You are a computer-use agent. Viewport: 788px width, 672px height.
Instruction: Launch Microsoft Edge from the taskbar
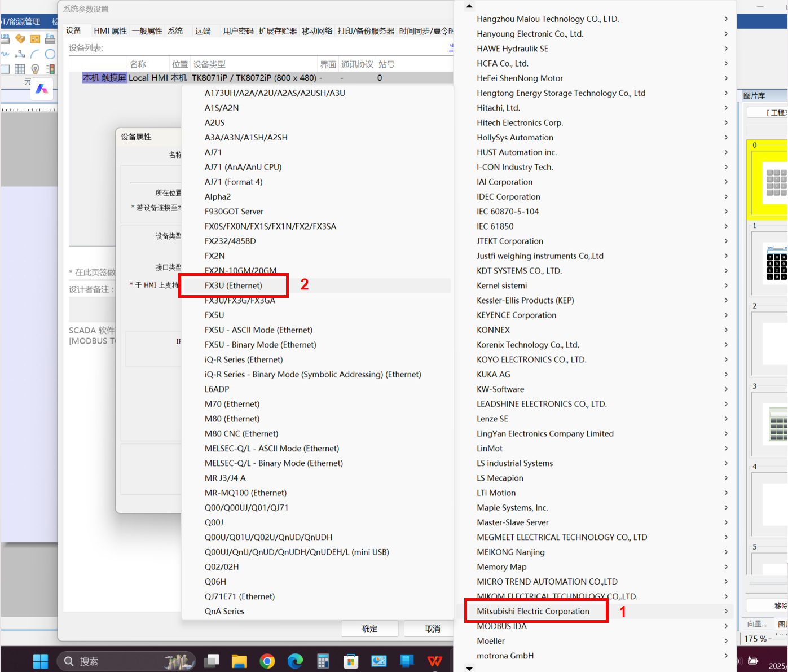[x=295, y=661]
